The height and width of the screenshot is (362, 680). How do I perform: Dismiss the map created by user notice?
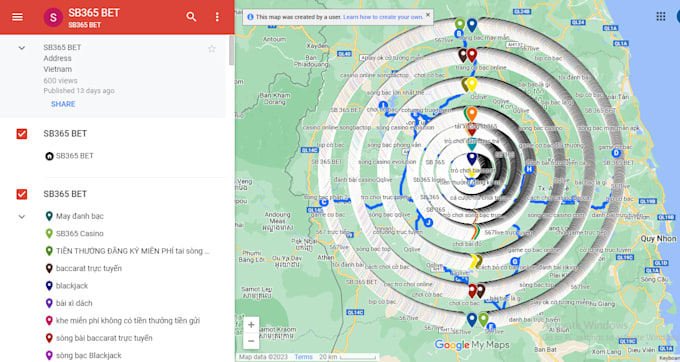[x=428, y=14]
